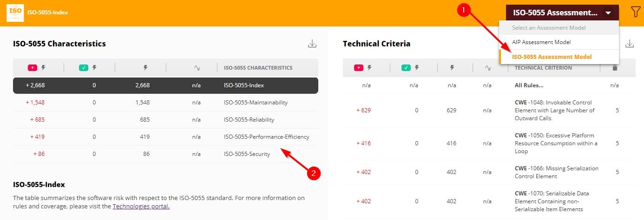
Task: Sort Characteristics by total violations bolt icon
Action: (145, 68)
